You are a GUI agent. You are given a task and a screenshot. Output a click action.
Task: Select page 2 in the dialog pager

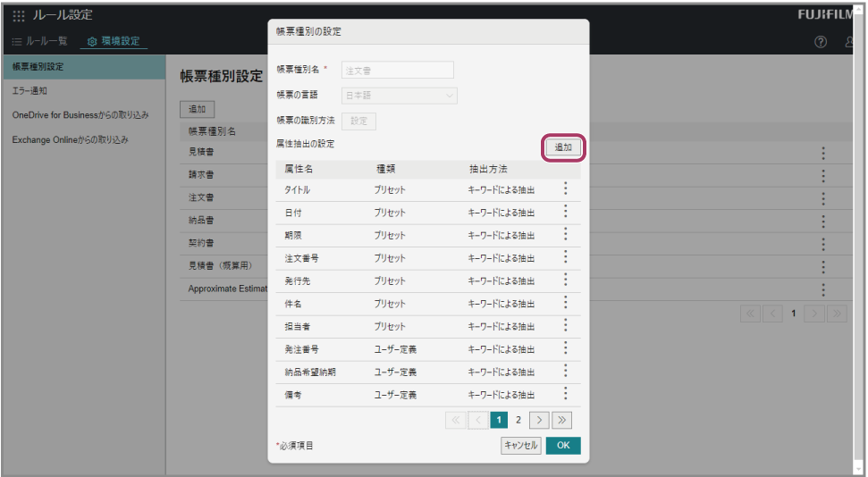pos(518,420)
